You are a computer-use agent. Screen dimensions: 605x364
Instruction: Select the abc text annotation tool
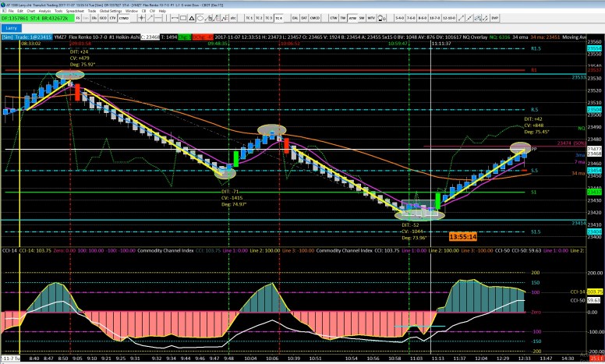[x=233, y=18]
